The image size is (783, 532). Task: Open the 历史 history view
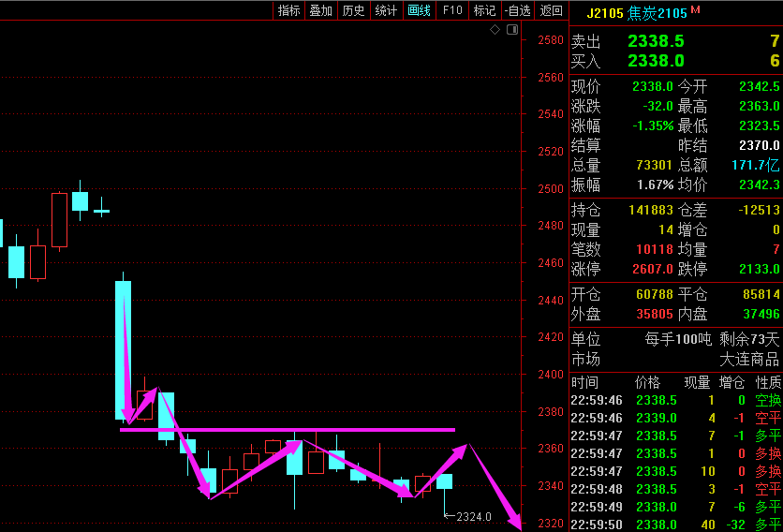click(353, 11)
